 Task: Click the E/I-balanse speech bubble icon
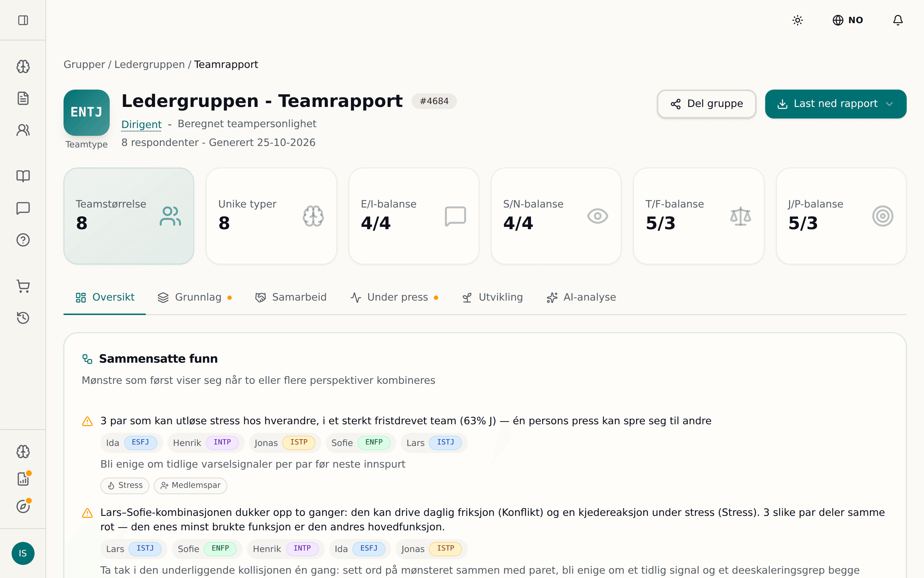click(x=455, y=216)
